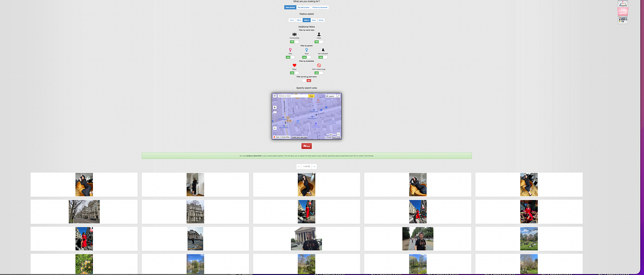The height and width of the screenshot is (275, 644).
Task: Open the 'Open in Yandex Maps' link
Action: pyautogui.click(x=282, y=137)
